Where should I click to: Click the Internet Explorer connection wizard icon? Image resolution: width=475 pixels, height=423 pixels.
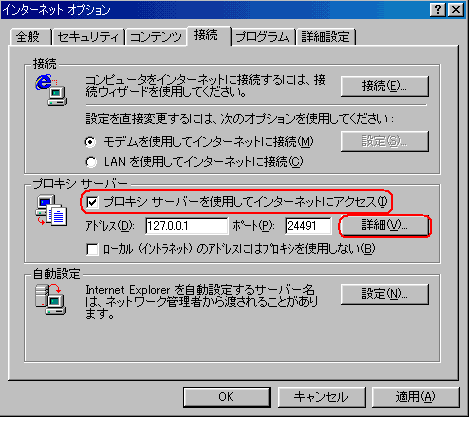coord(51,90)
